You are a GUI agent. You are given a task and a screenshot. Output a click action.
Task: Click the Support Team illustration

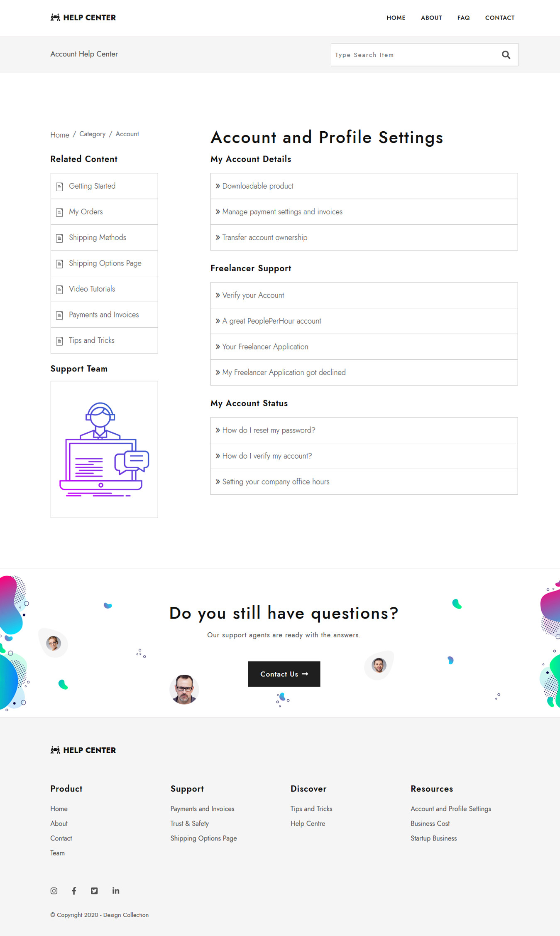[104, 449]
